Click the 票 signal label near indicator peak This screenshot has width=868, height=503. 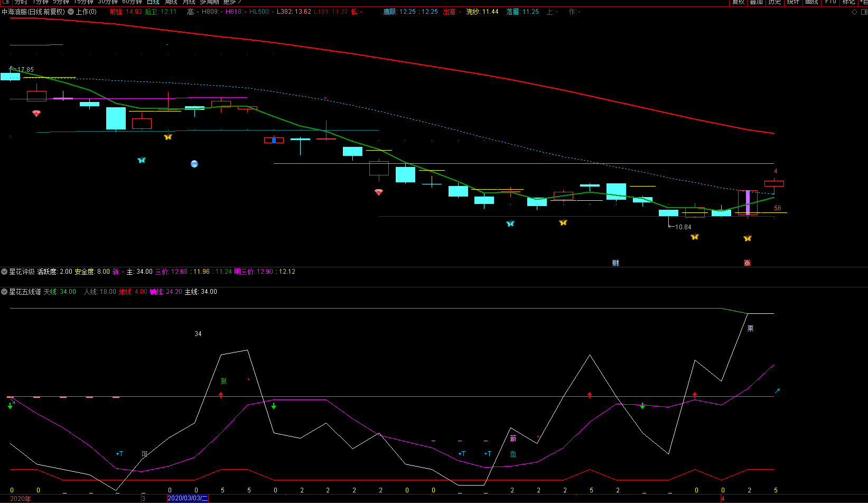click(x=750, y=329)
